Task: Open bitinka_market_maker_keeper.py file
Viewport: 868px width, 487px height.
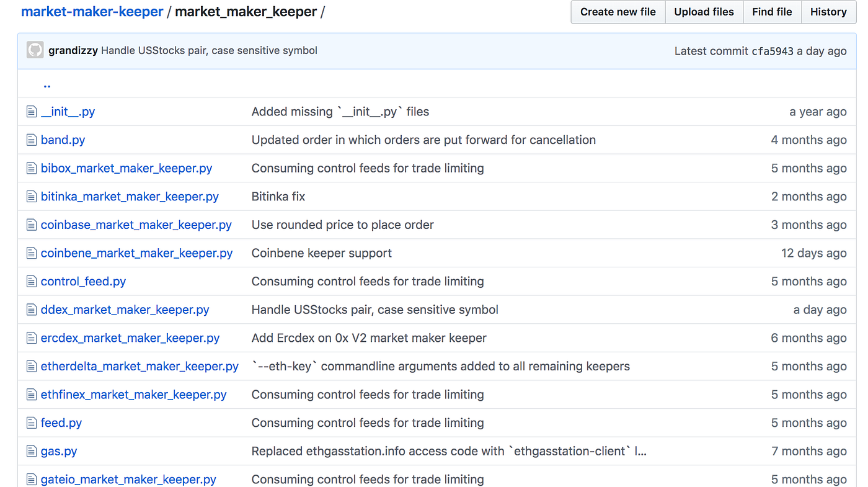Action: [130, 197]
